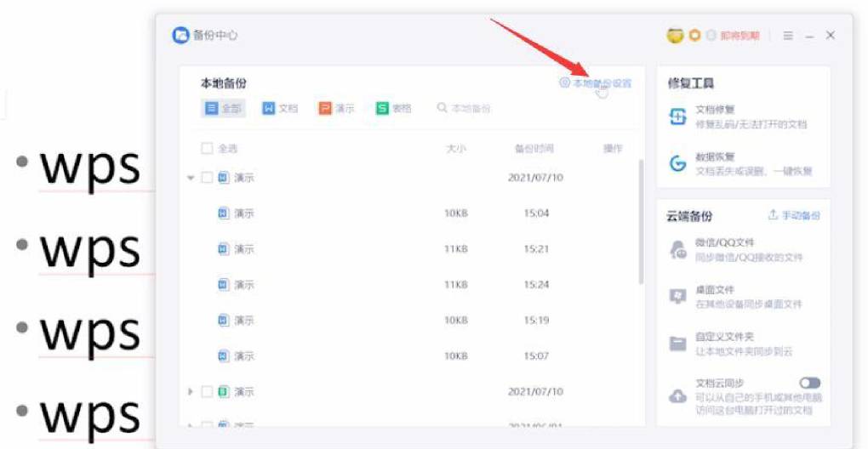This screenshot has height=449, width=868.
Task: Tick the 全选 select-all checkbox
Action: tap(207, 148)
